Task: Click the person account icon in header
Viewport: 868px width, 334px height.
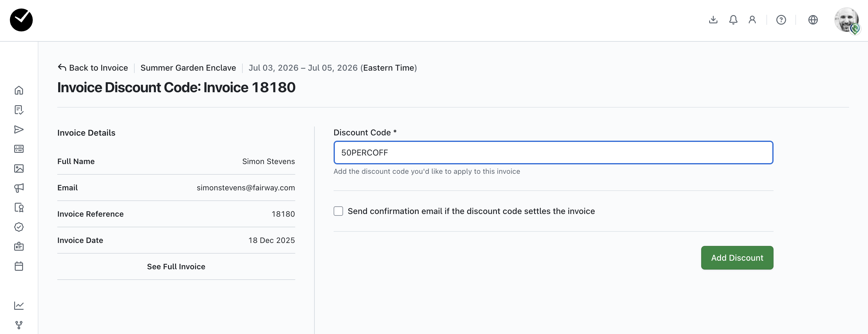Action: 752,20
